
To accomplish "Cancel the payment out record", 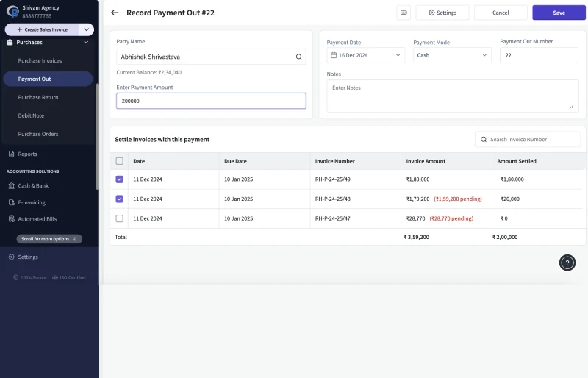I will [x=501, y=13].
